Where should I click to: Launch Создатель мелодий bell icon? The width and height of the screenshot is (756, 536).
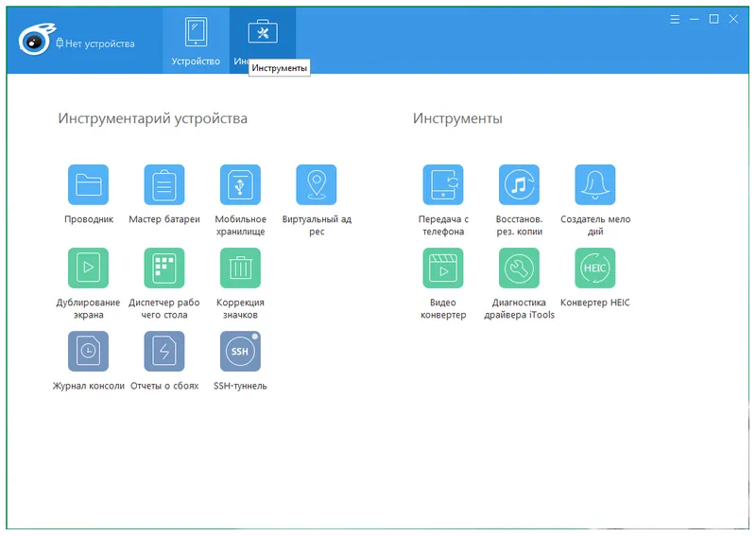(x=595, y=184)
